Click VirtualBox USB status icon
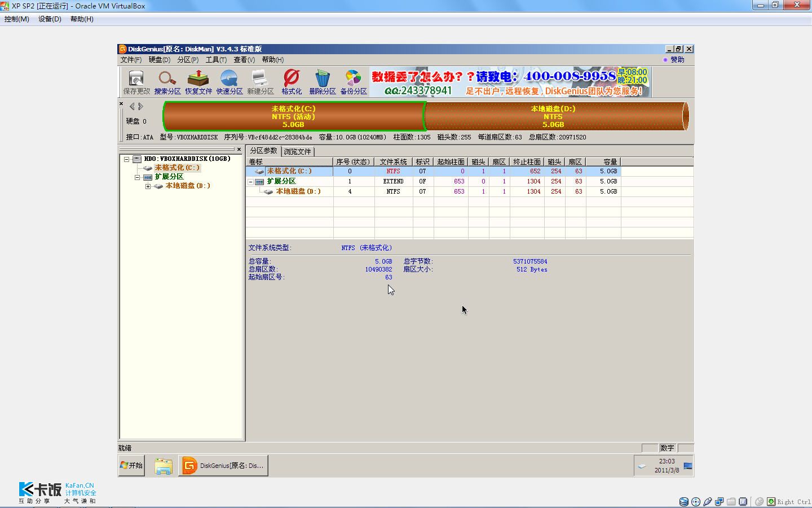 (708, 501)
